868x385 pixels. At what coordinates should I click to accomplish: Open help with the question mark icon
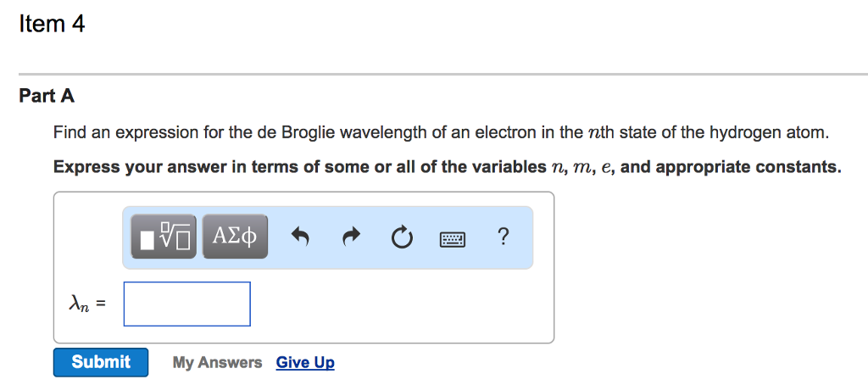(x=504, y=237)
